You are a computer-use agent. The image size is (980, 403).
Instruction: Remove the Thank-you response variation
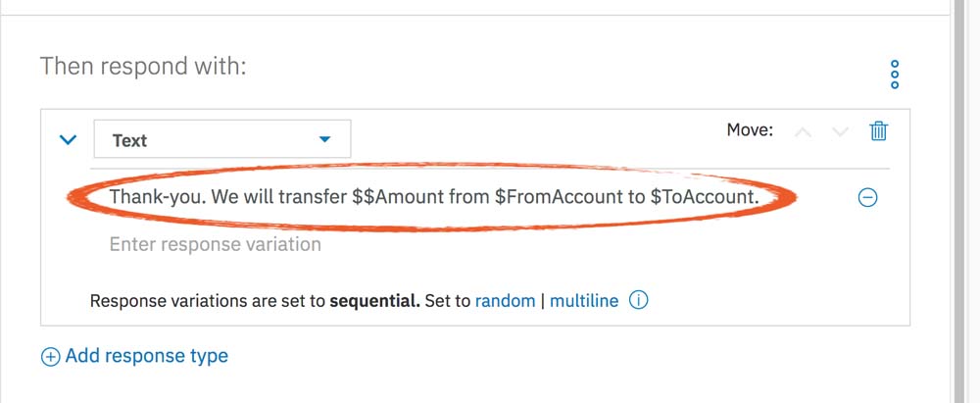pyautogui.click(x=867, y=197)
